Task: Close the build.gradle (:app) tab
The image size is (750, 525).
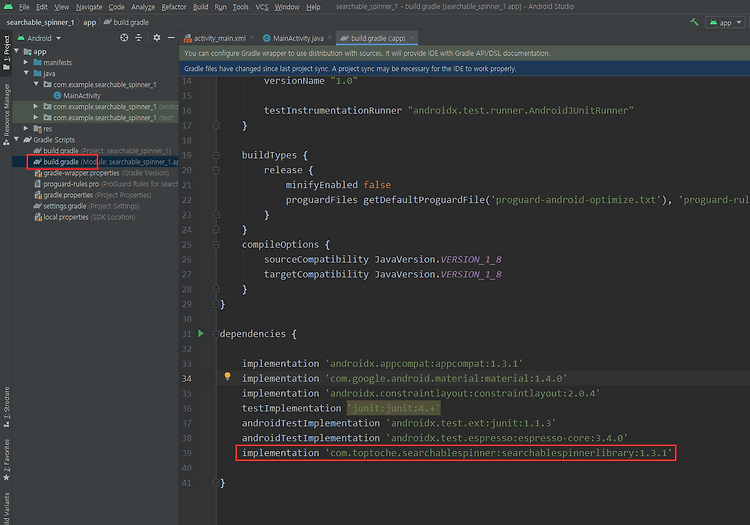Action: [411, 38]
